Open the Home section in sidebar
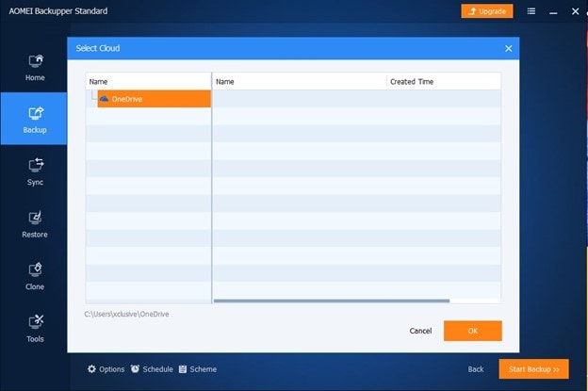The height and width of the screenshot is (391, 588). click(35, 68)
